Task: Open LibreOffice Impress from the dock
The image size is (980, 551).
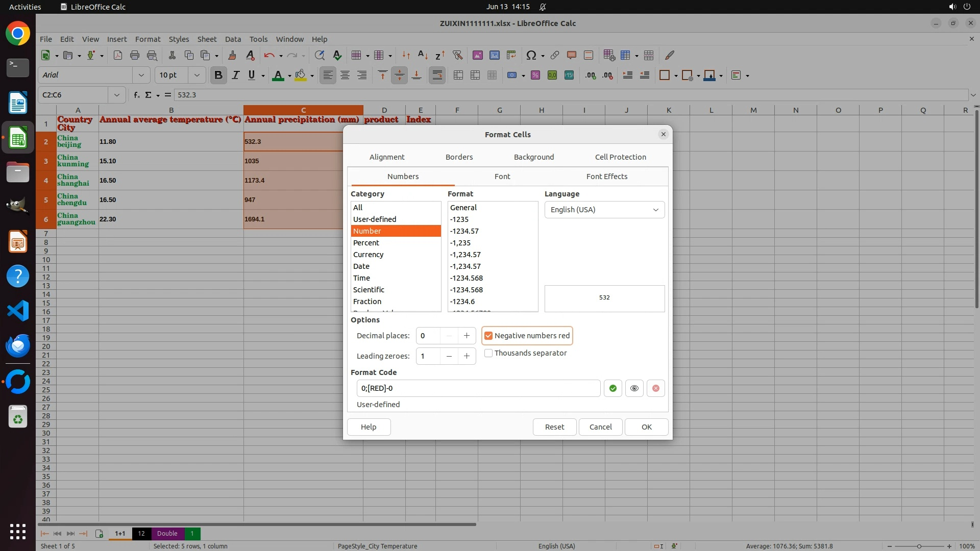Action: [x=18, y=242]
